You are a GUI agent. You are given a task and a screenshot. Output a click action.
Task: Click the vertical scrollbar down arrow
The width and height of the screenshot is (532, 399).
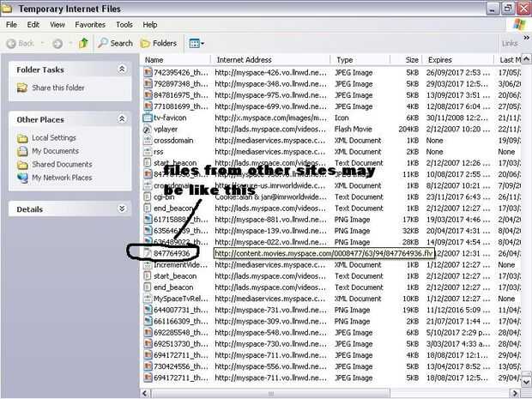tap(526, 382)
